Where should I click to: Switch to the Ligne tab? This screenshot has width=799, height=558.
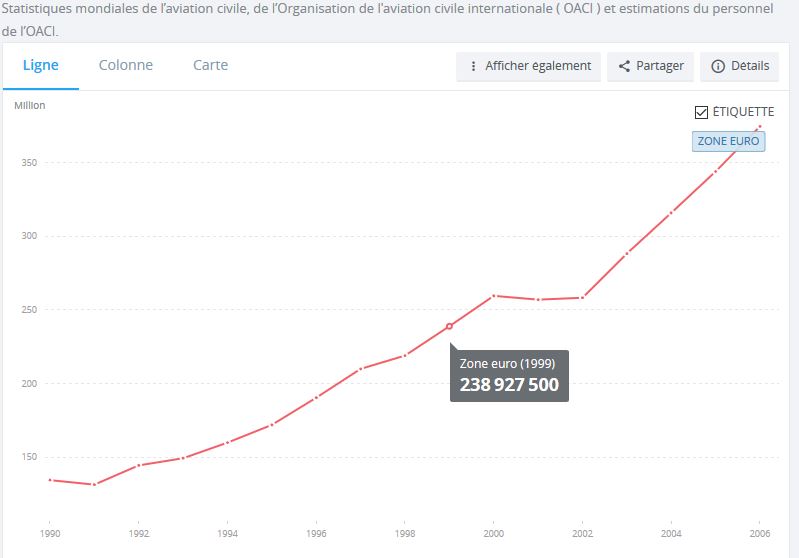pos(41,65)
